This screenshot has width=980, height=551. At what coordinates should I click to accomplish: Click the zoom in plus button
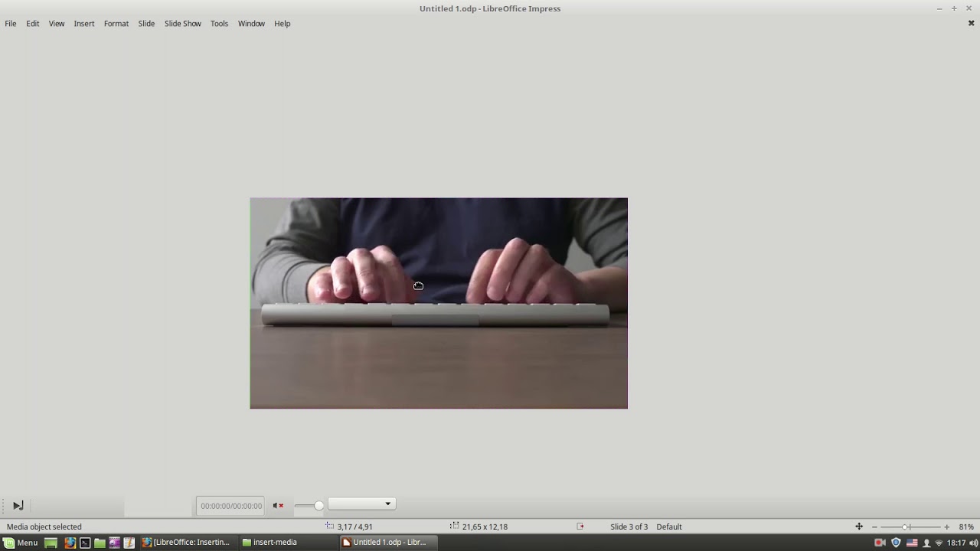[946, 527]
